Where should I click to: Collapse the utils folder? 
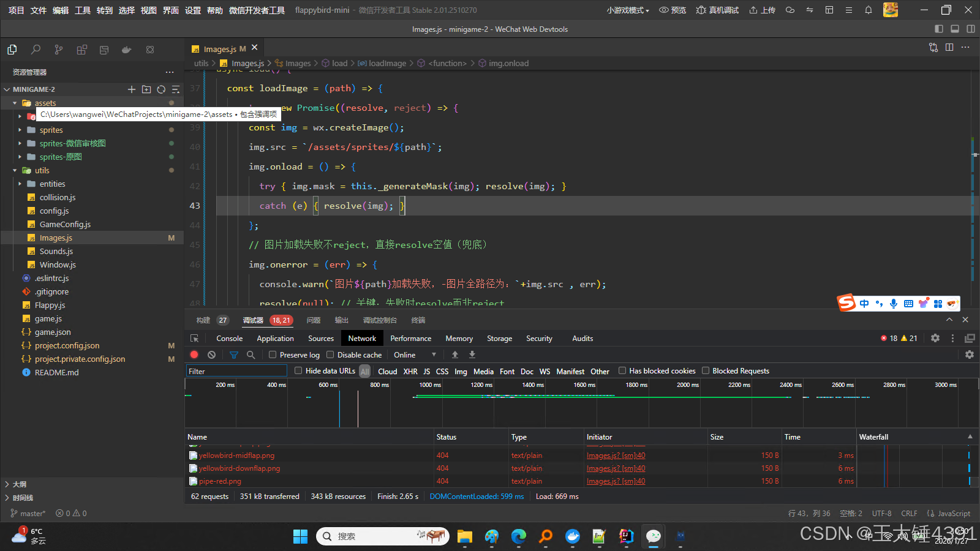pyautogui.click(x=15, y=170)
